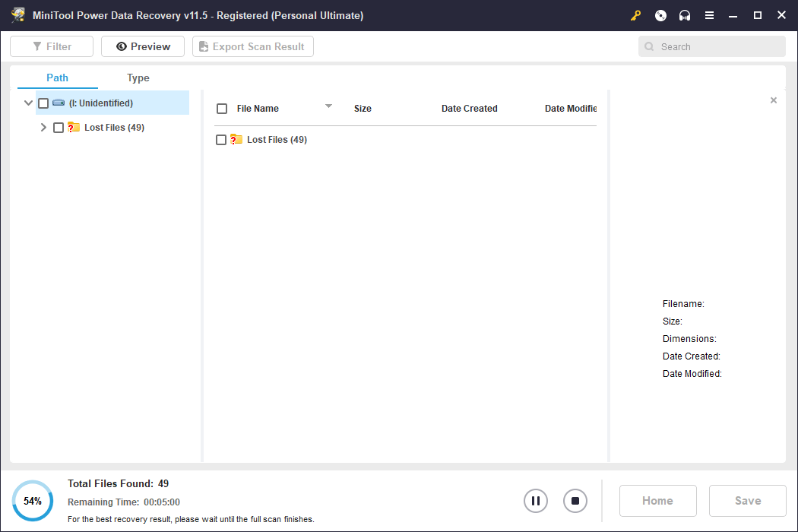Image resolution: width=798 pixels, height=532 pixels.
Task: Close the preview panel
Action: point(774,100)
